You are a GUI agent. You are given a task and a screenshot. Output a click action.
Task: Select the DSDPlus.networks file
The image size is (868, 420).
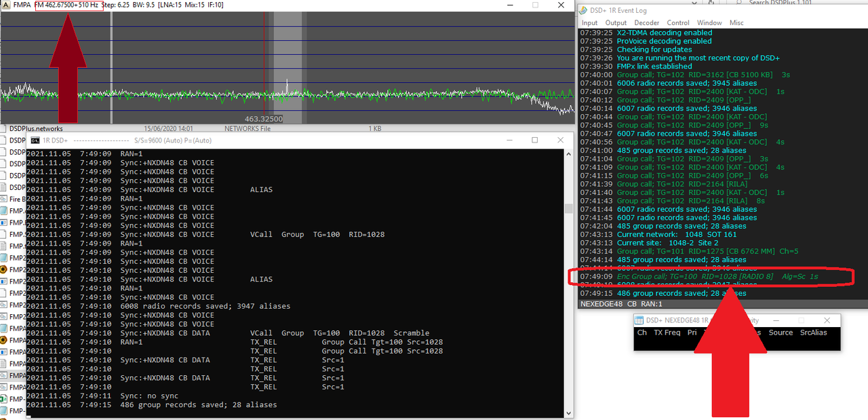click(x=36, y=128)
